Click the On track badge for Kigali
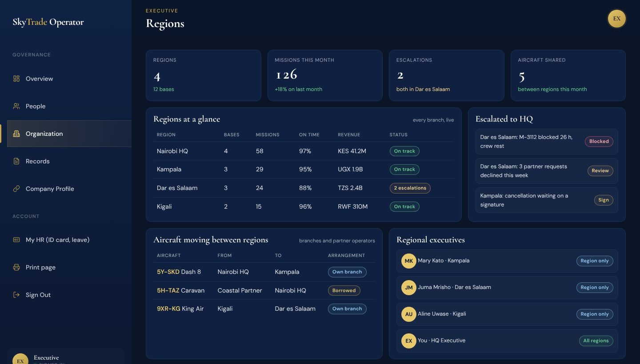 pyautogui.click(x=404, y=207)
